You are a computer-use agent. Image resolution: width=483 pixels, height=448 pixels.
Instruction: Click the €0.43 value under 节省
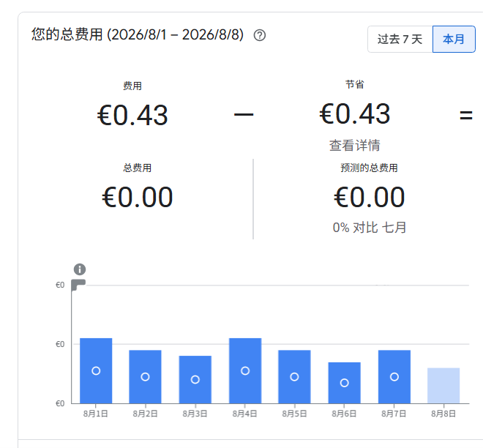(354, 114)
